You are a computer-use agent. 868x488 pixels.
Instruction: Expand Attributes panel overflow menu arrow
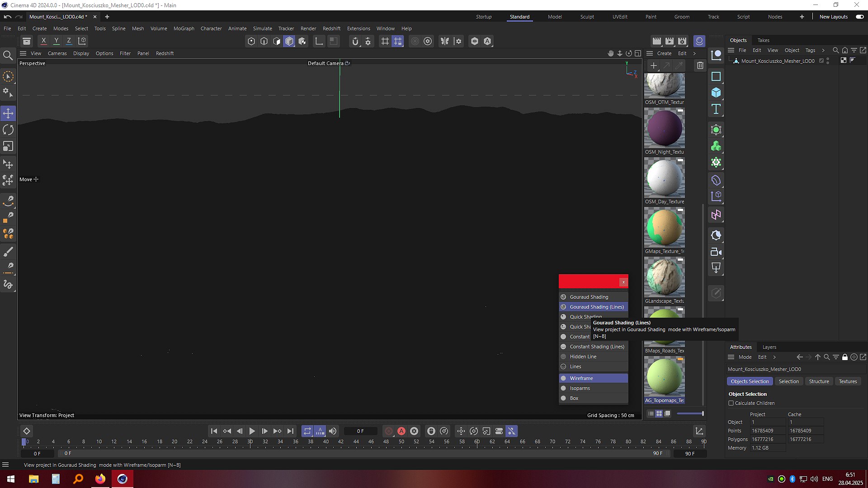click(774, 357)
